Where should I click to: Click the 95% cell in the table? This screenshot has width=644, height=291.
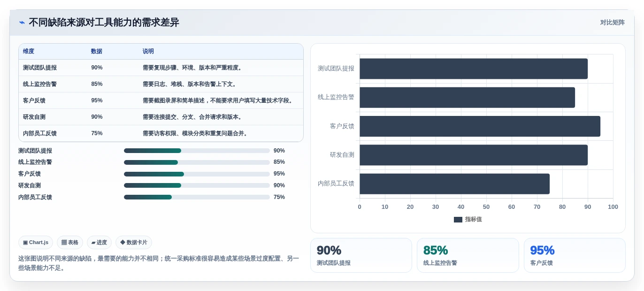pos(97,100)
